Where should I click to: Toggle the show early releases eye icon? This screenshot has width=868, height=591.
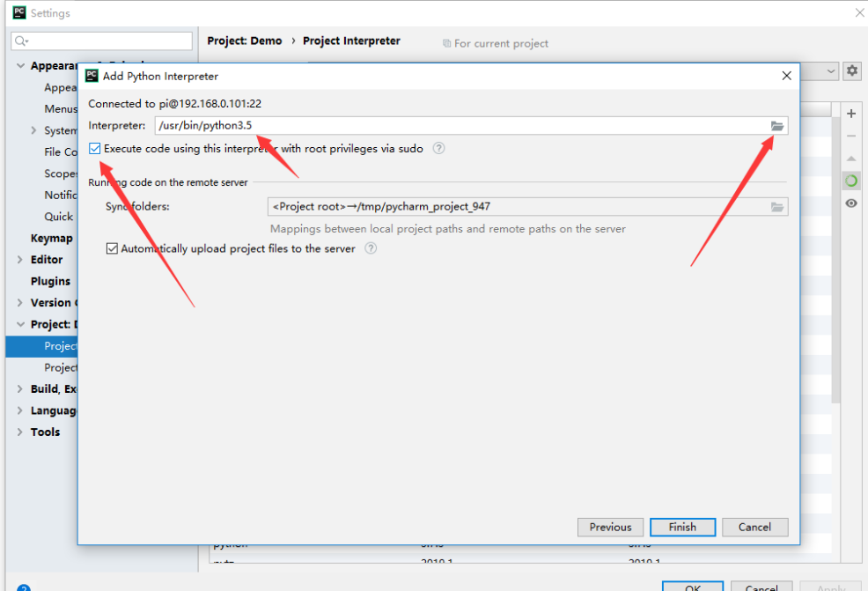click(851, 203)
